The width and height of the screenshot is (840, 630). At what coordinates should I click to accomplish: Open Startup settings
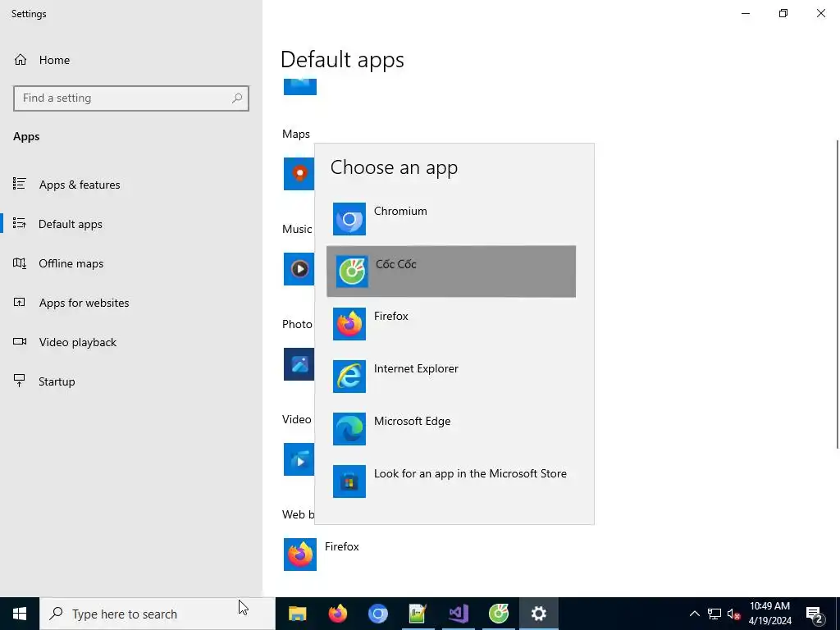click(x=131, y=381)
